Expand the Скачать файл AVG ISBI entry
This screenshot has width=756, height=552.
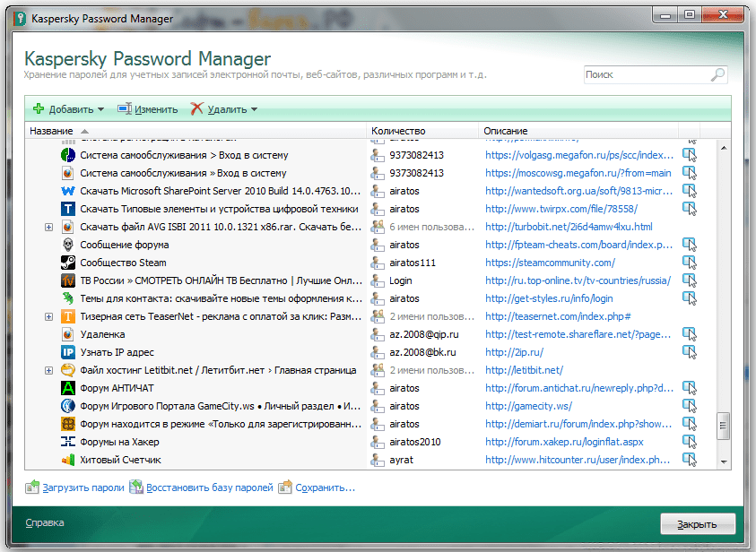[48, 227]
